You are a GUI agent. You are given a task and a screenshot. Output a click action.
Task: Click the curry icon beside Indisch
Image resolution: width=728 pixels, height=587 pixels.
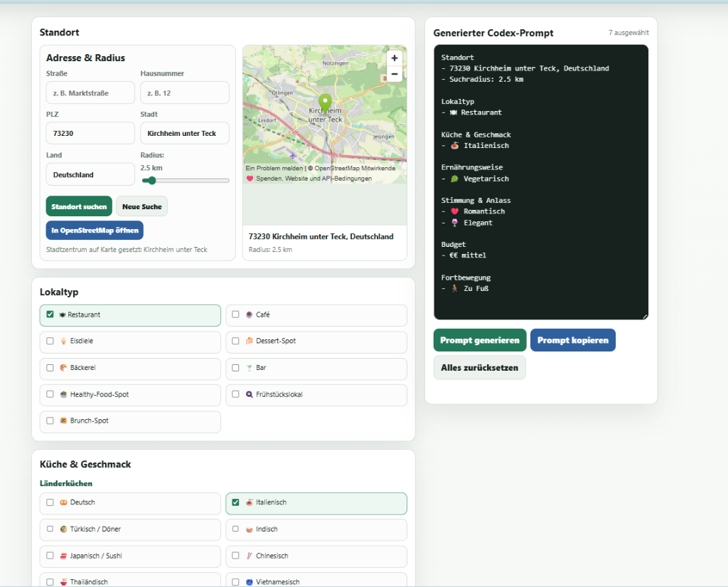click(x=249, y=529)
